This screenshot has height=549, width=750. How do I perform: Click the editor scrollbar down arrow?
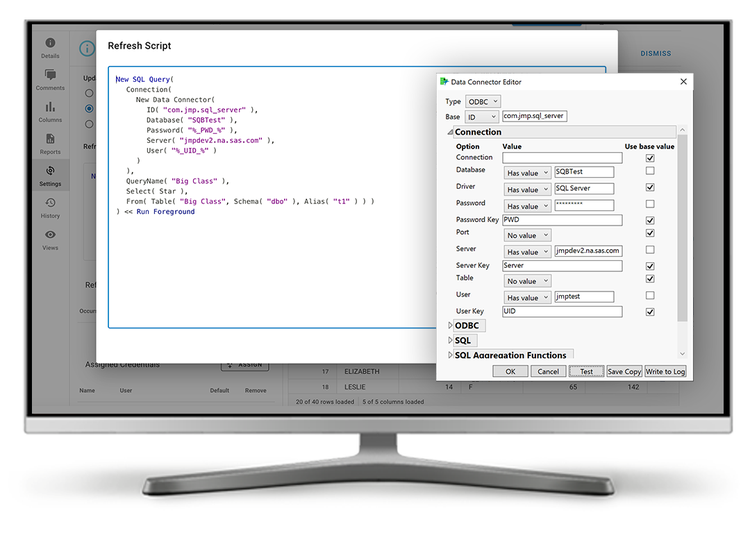coord(683,354)
